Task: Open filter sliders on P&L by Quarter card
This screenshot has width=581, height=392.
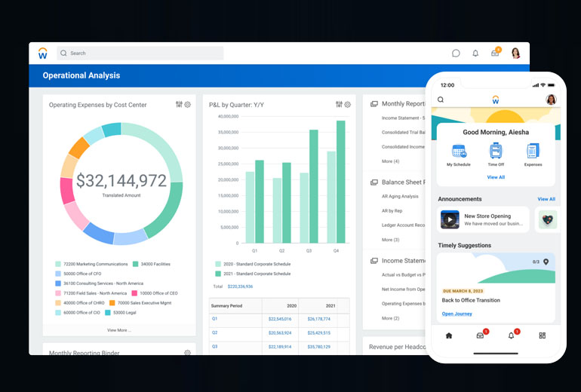Action: 339,104
